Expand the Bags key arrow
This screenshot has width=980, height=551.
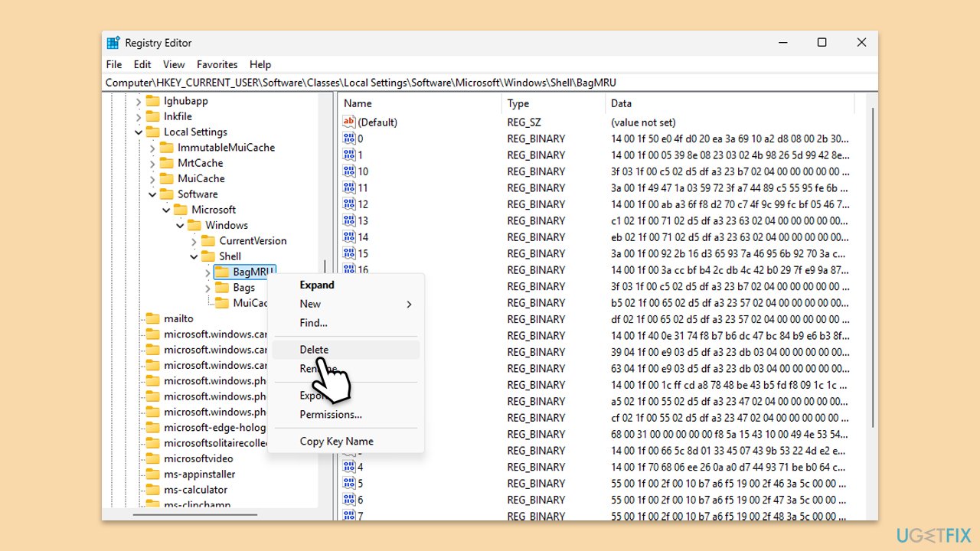click(x=208, y=288)
